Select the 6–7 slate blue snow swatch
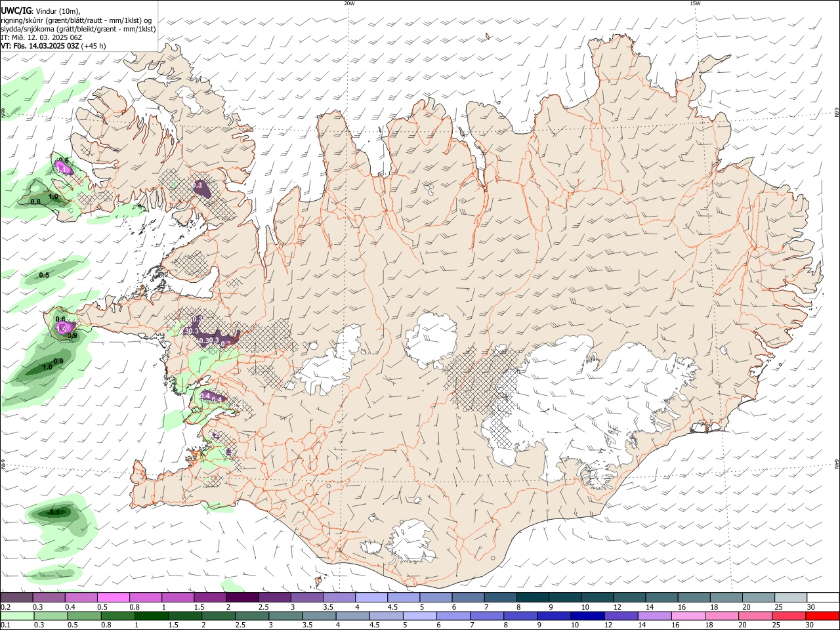The width and height of the screenshot is (840, 630). pos(469,597)
